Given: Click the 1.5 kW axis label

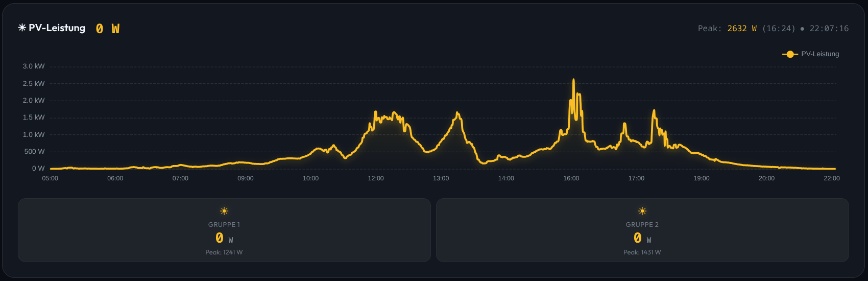Looking at the screenshot, I should point(34,118).
